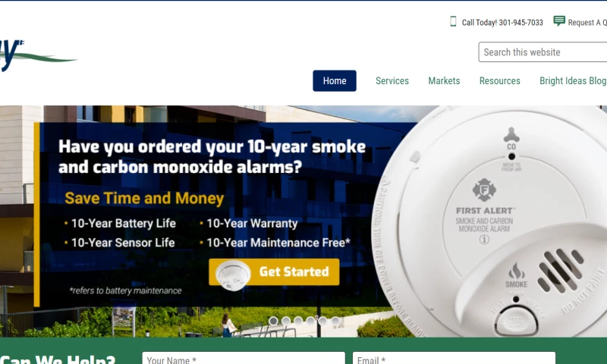Click the Your Name input field
This screenshot has width=607, height=364.
tap(244, 358)
